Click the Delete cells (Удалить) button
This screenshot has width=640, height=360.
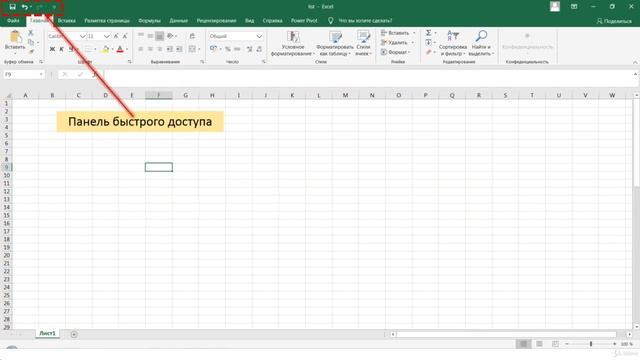pyautogui.click(x=397, y=42)
